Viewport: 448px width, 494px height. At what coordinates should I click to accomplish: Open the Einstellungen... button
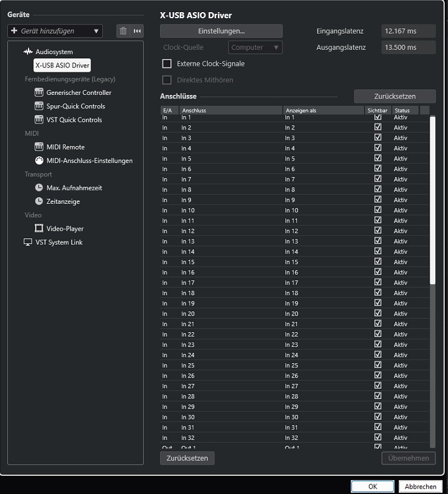[x=222, y=31]
